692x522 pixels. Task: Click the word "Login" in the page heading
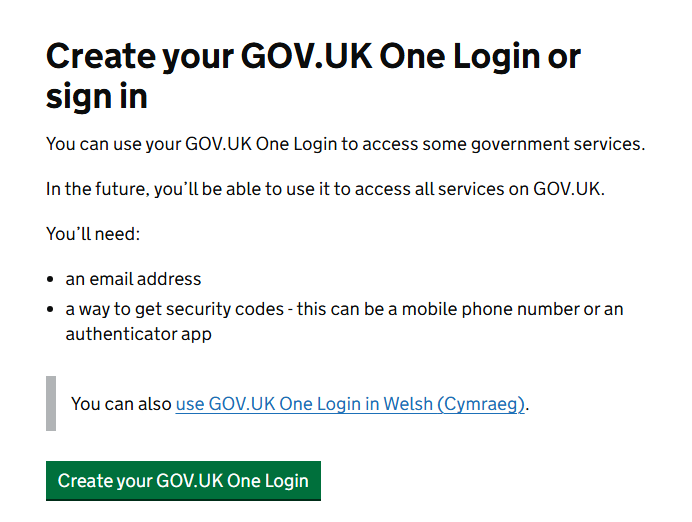(x=482, y=56)
